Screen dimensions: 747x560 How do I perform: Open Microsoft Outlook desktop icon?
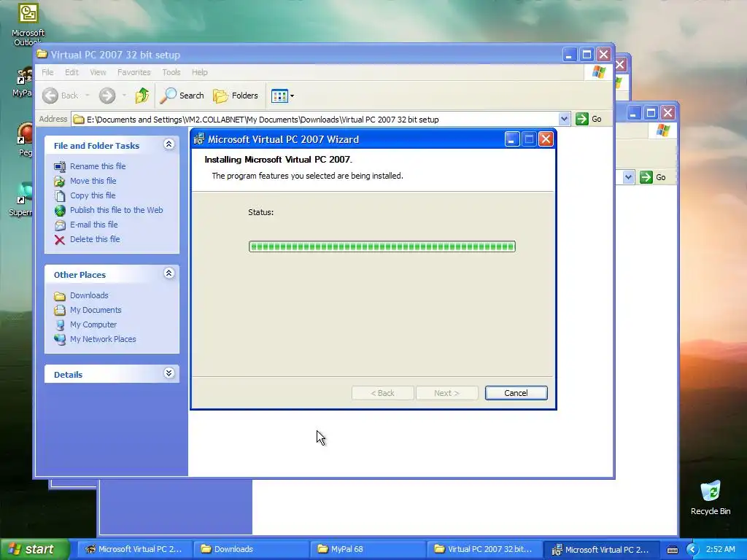[x=28, y=24]
